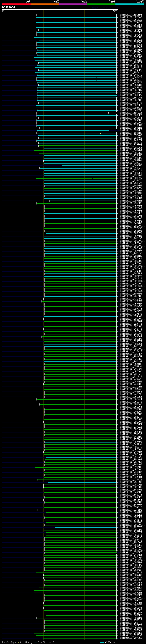The height and width of the screenshot is (644, 146).
Task: Click the green alignment bar for UniRef100_B6KKD9
Action: click(76, 151)
